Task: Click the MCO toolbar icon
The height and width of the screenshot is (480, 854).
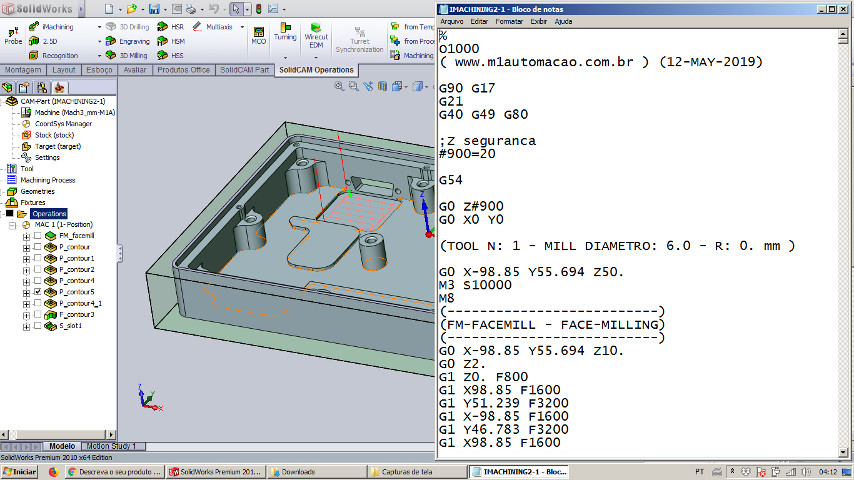Action: pos(258,34)
